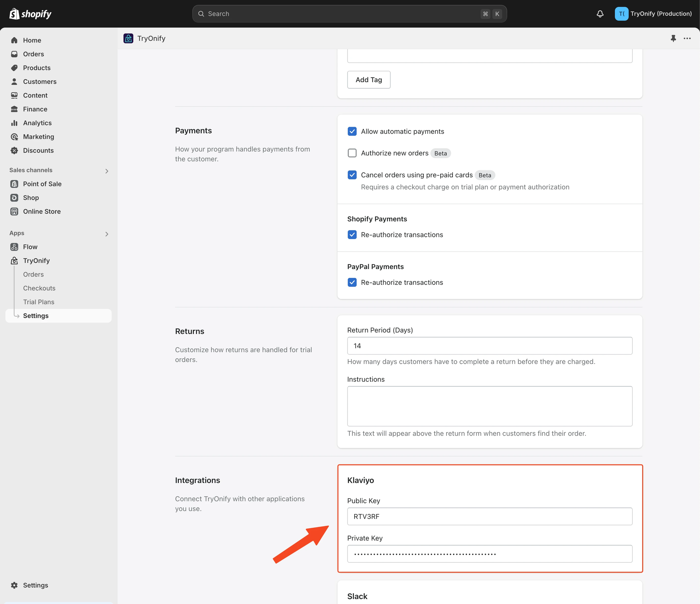This screenshot has width=700, height=604.
Task: Toggle Allow automatic payments checkbox
Action: (x=352, y=131)
